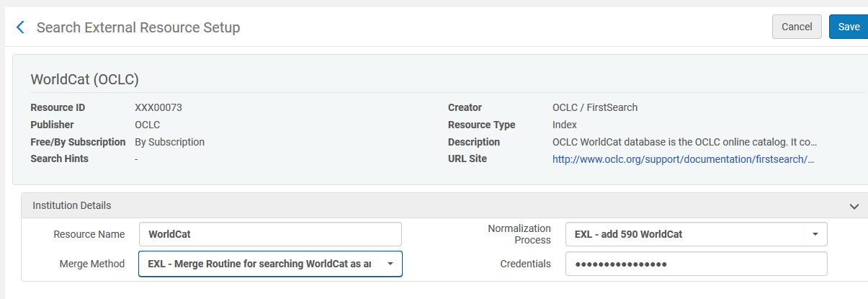Click the By Subscription value
Viewport: 868px width, 299px height.
[x=170, y=142]
